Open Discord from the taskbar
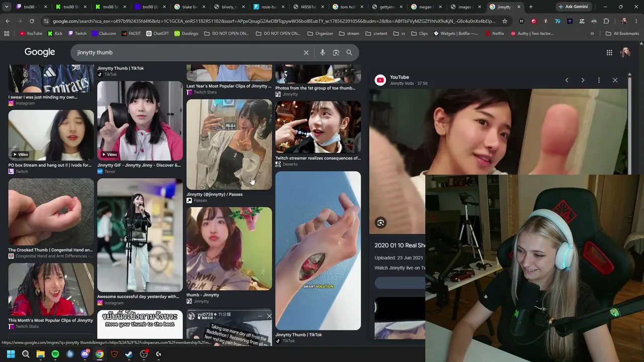 (85, 354)
